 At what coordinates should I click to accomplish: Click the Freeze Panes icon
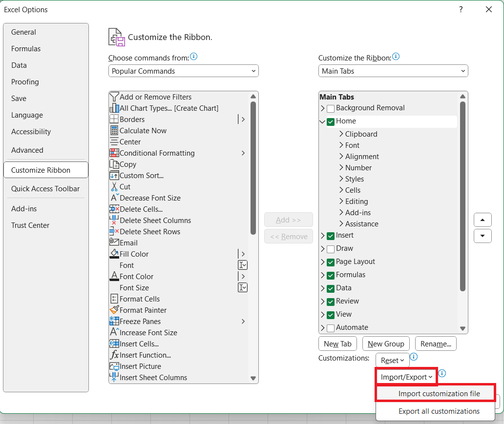(x=114, y=321)
